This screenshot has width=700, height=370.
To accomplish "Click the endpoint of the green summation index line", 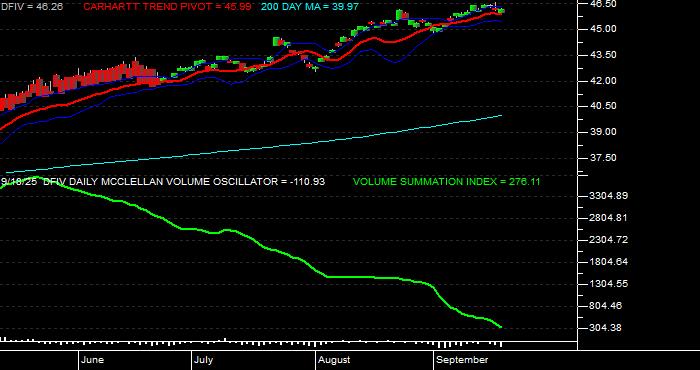I will pos(500,327).
